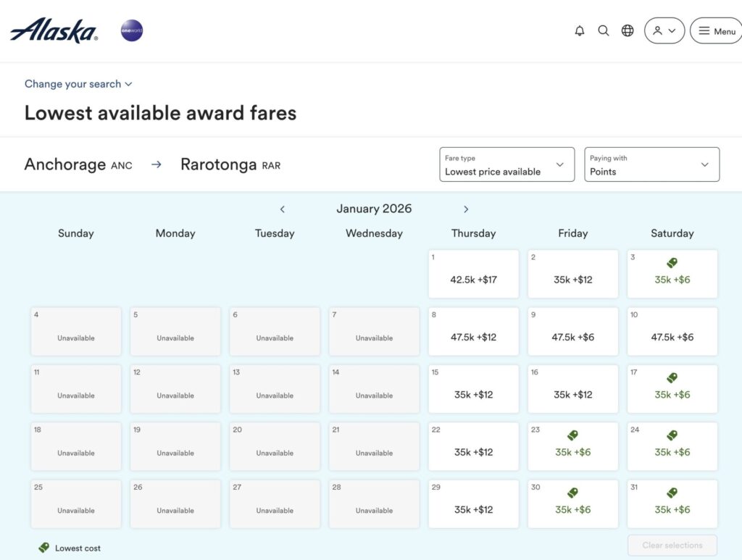Click the search magnifier icon
742x560 pixels.
point(603,30)
